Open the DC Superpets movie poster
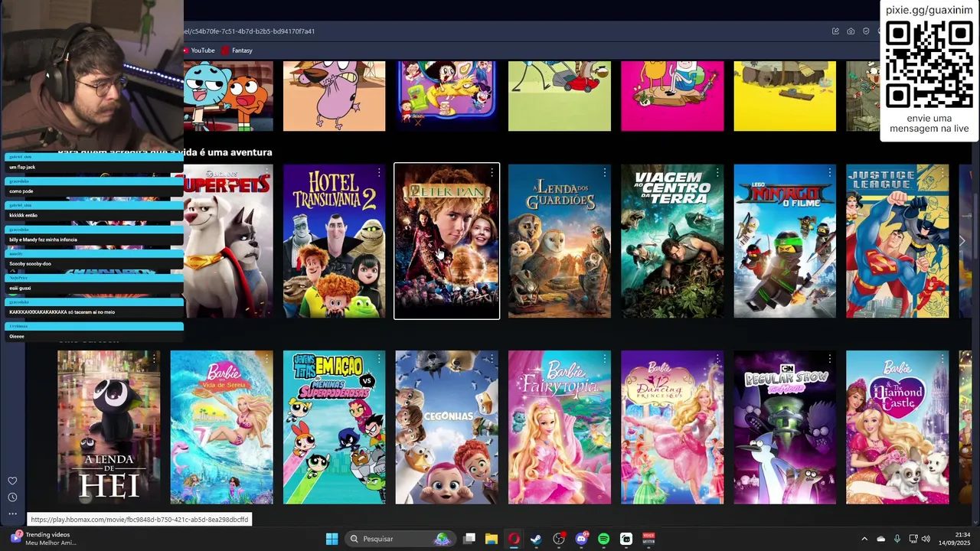Image resolution: width=980 pixels, height=551 pixels. point(228,241)
